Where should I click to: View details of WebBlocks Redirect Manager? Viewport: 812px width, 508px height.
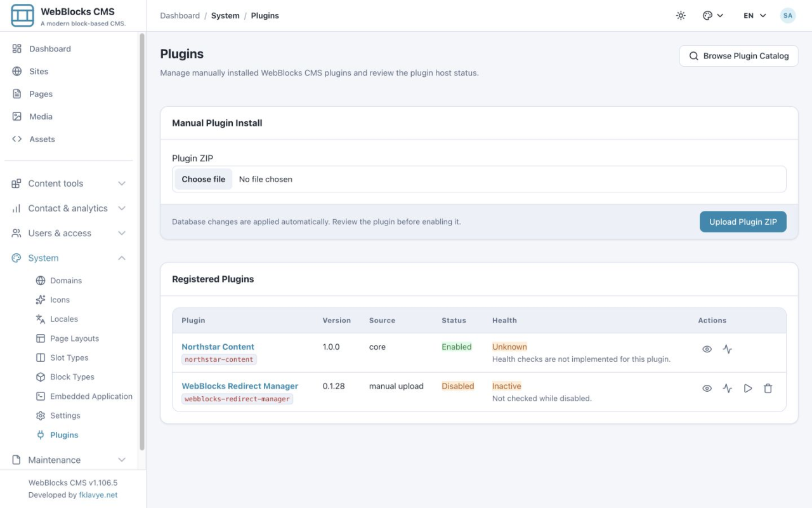pos(707,389)
